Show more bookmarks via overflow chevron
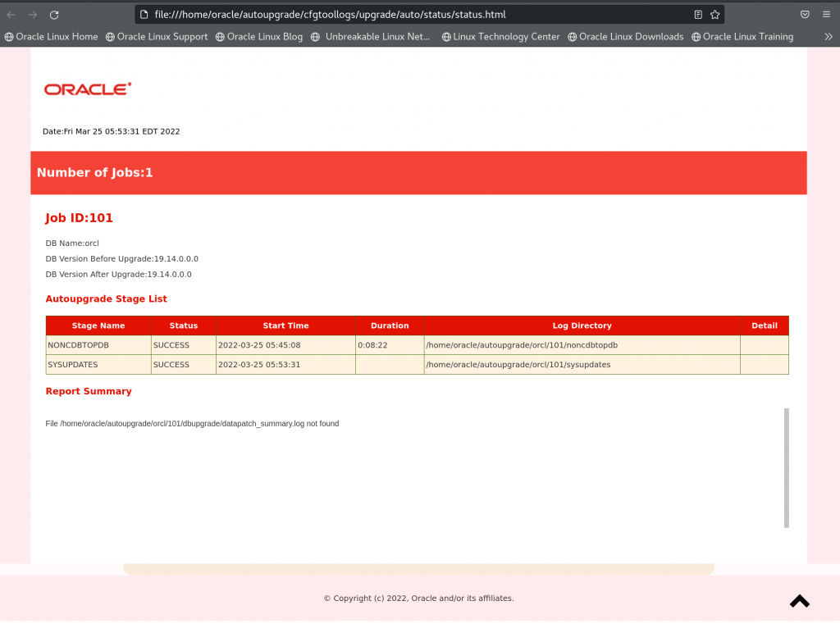Screen dimensions: 840x642 click(x=828, y=37)
